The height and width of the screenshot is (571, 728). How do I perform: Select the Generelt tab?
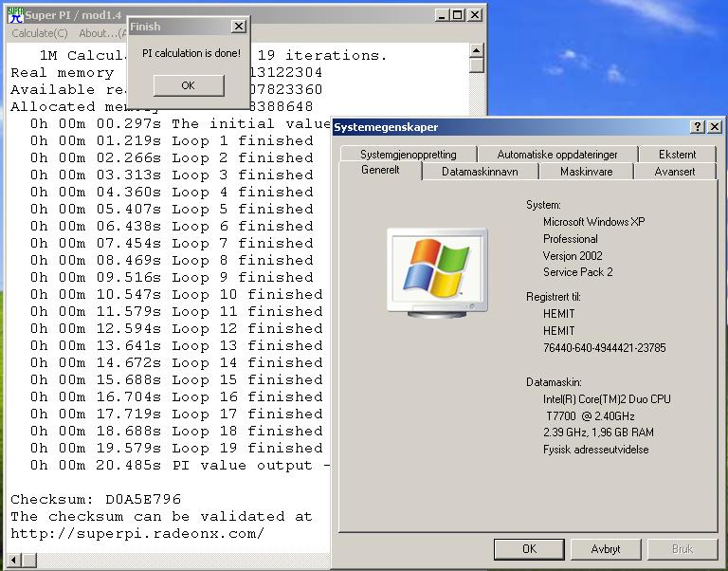[x=380, y=170]
